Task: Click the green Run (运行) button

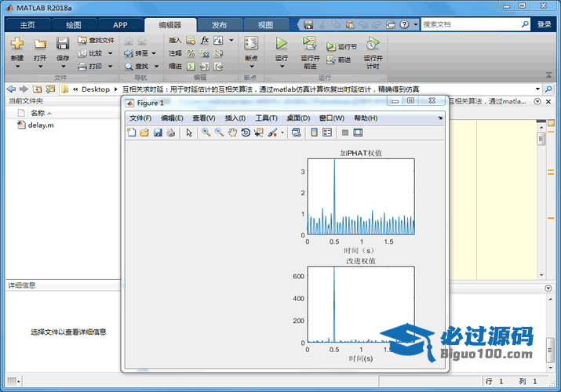Action: click(282, 44)
